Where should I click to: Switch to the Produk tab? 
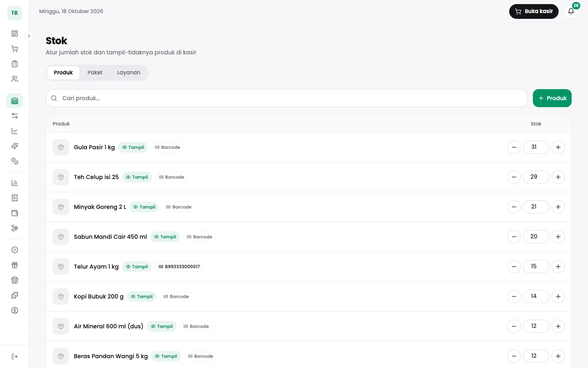(63, 73)
